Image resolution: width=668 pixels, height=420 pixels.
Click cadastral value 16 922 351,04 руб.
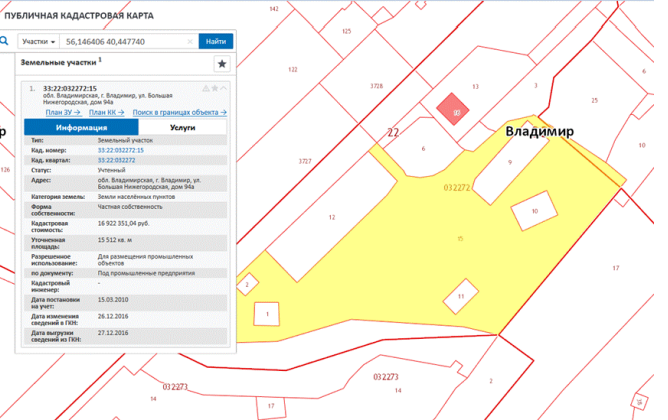point(124,223)
